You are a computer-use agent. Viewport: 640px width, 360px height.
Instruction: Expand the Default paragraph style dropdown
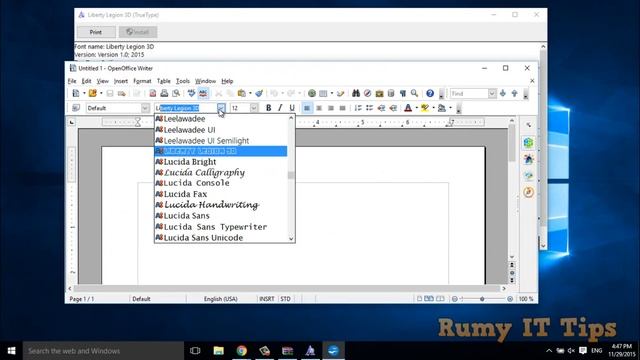point(145,108)
